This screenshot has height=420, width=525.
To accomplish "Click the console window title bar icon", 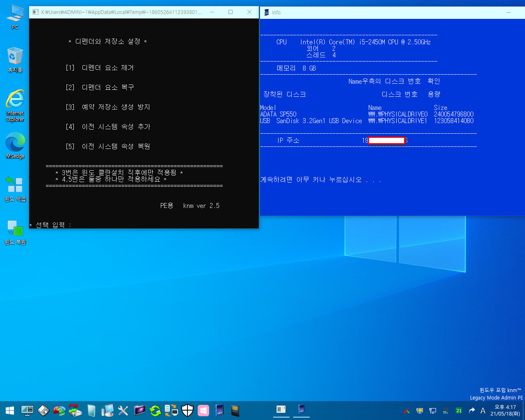I will click(x=35, y=12).
